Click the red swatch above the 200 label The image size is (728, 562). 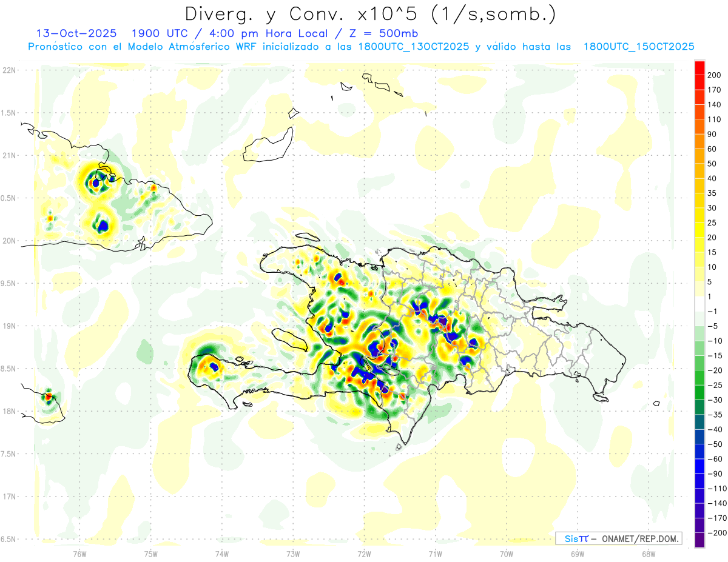tap(699, 67)
